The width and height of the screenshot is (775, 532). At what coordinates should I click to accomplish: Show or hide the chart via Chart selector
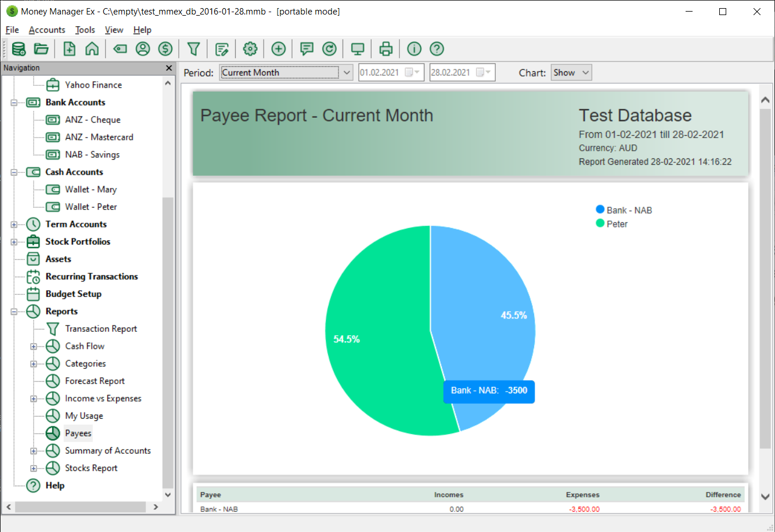tap(571, 72)
